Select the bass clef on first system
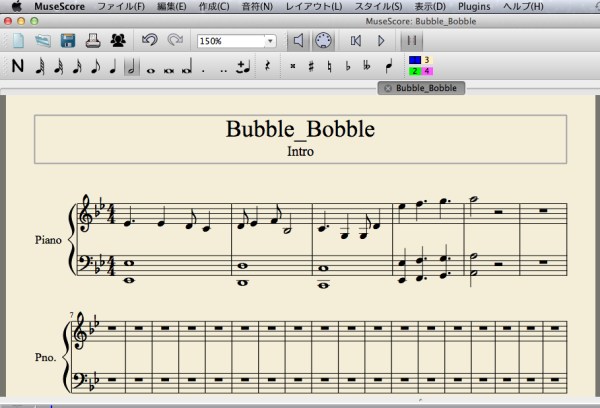This screenshot has width=600, height=408. (84, 262)
